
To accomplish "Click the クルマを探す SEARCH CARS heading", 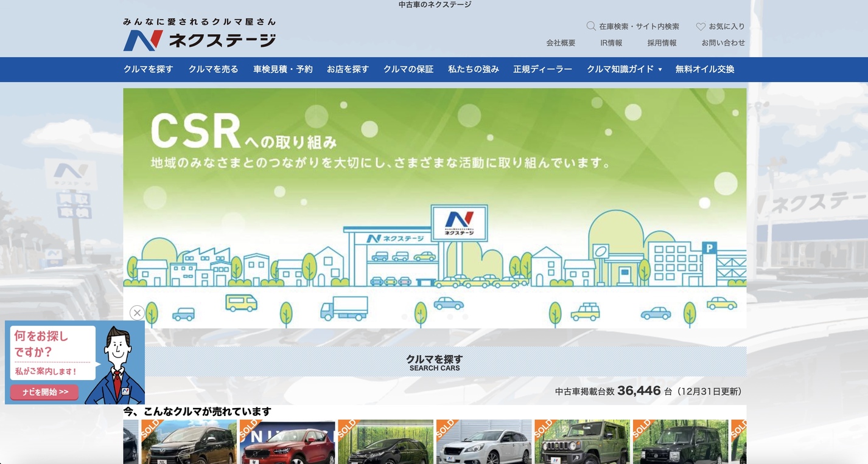I will pos(435,362).
